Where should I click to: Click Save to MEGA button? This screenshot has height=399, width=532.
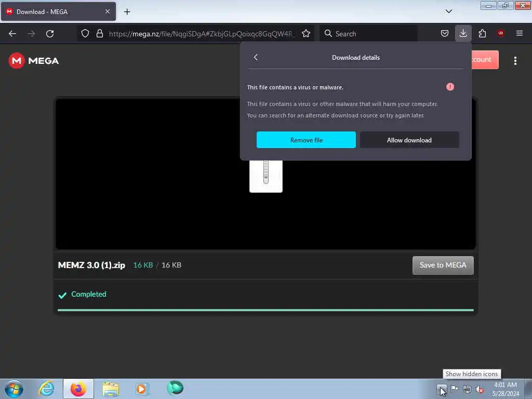[x=443, y=265]
